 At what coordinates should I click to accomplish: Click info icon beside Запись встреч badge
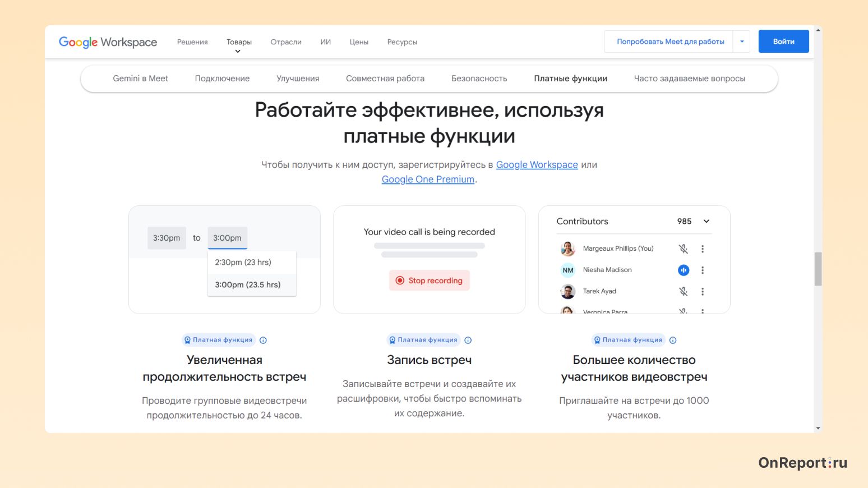[x=468, y=340]
